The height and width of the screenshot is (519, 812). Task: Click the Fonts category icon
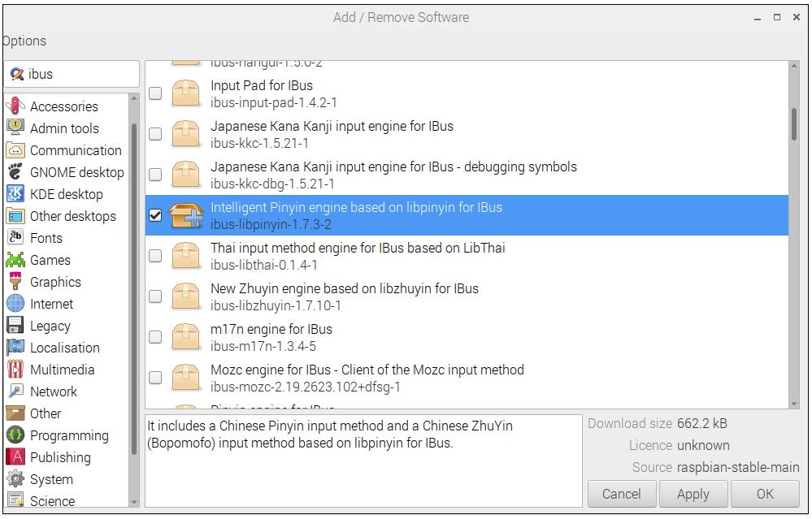tap(15, 237)
